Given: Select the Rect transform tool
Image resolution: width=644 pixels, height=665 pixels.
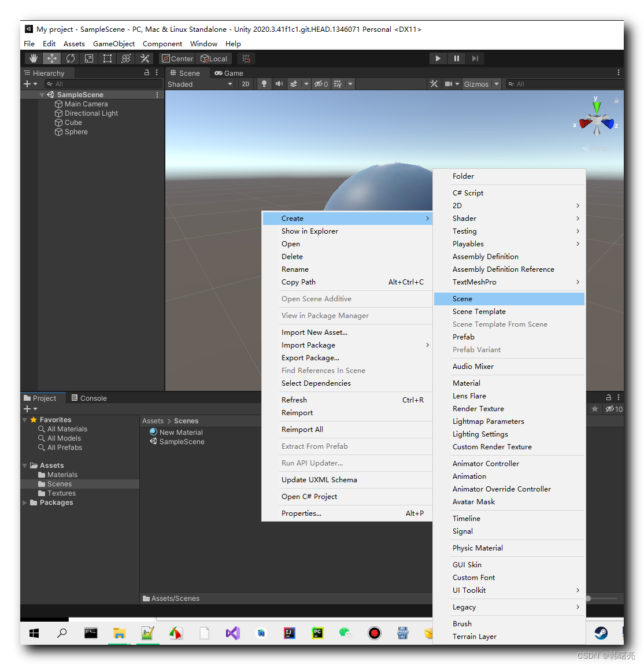Looking at the screenshot, I should click(107, 58).
